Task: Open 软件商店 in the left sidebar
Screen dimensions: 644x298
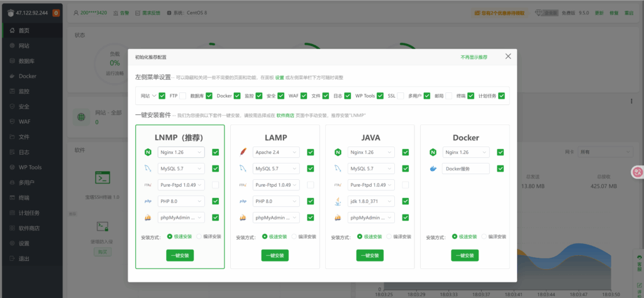Action: (32, 228)
